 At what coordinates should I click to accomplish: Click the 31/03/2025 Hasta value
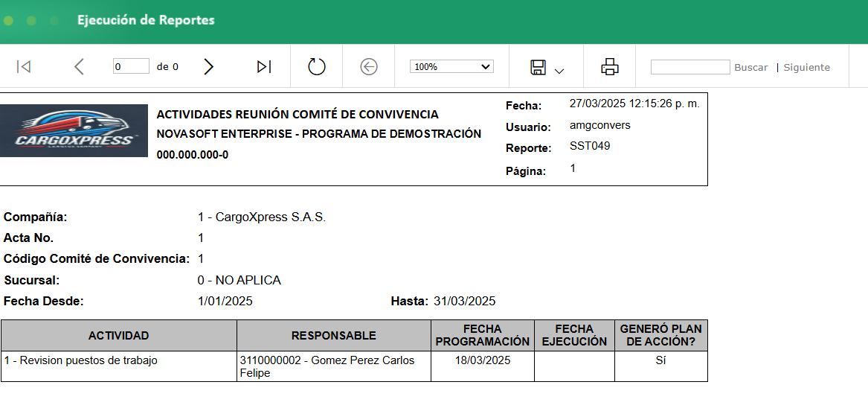[x=465, y=302]
